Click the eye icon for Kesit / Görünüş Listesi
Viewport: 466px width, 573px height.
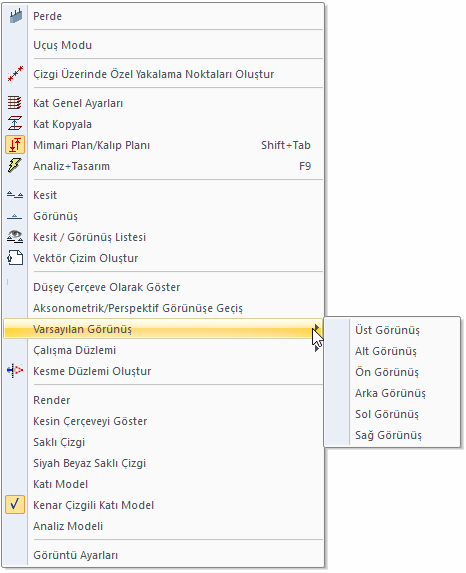click(x=15, y=237)
